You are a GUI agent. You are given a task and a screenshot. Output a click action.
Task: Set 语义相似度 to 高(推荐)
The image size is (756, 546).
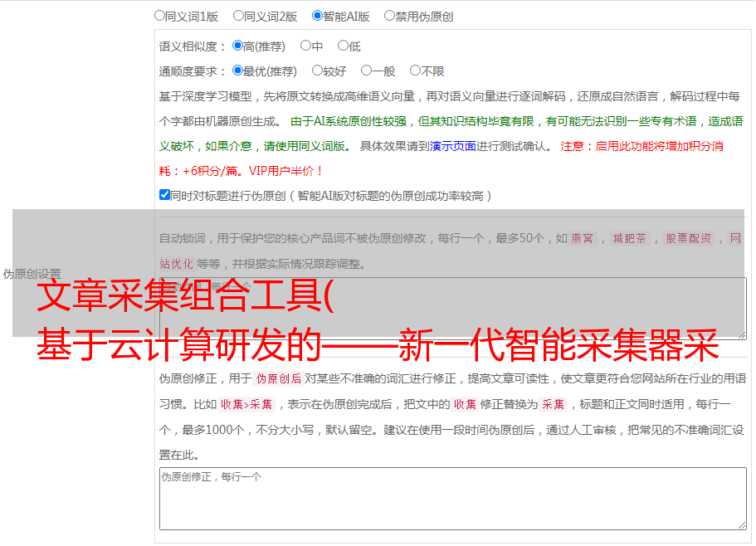tap(237, 46)
